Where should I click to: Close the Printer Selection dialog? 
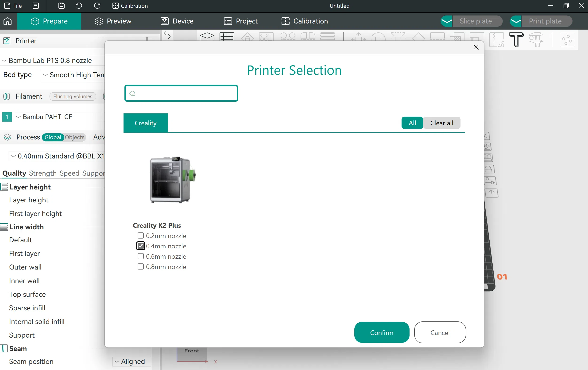click(476, 47)
